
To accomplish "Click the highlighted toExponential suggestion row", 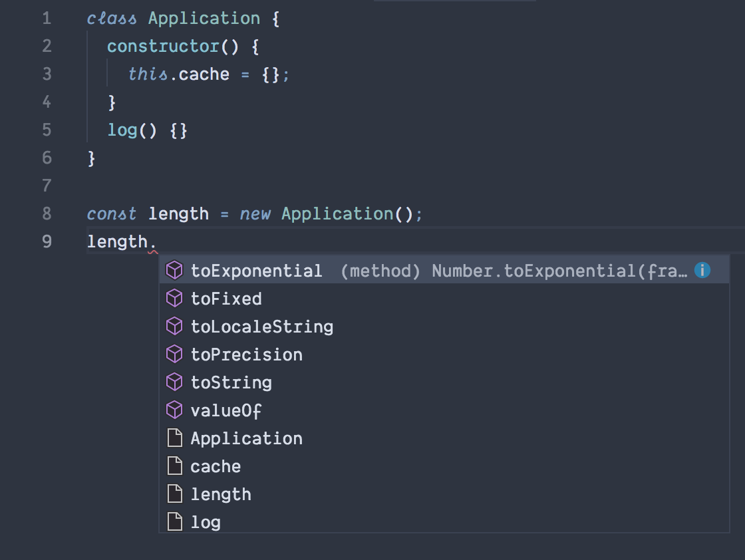I will pyautogui.click(x=257, y=271).
